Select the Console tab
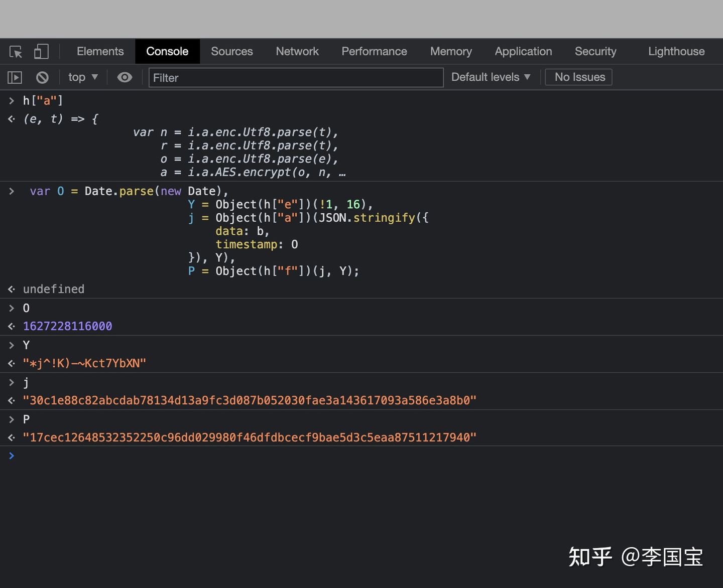Image resolution: width=723 pixels, height=588 pixels. pos(167,52)
